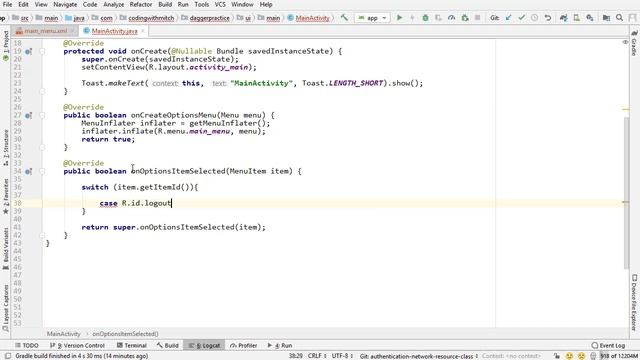Viewport: 640px width, 360px height.
Task: Click codingwithmitch in the breadcrumb path
Action: point(151,18)
